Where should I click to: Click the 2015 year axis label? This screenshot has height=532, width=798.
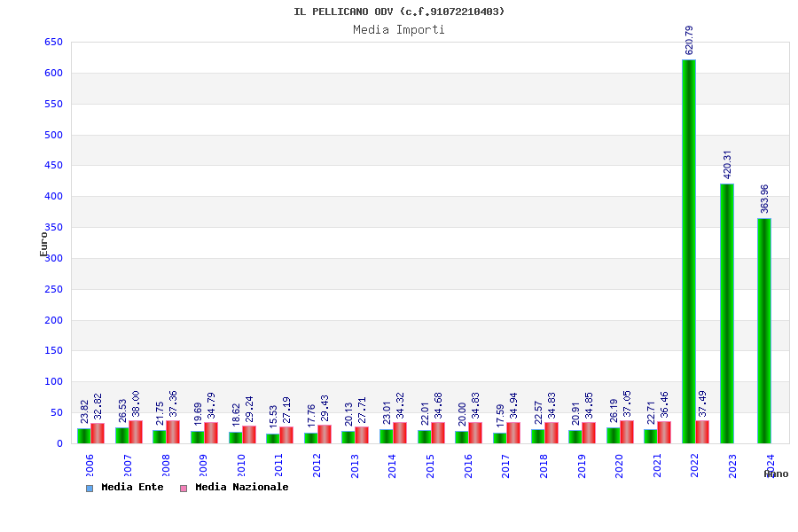430,465
